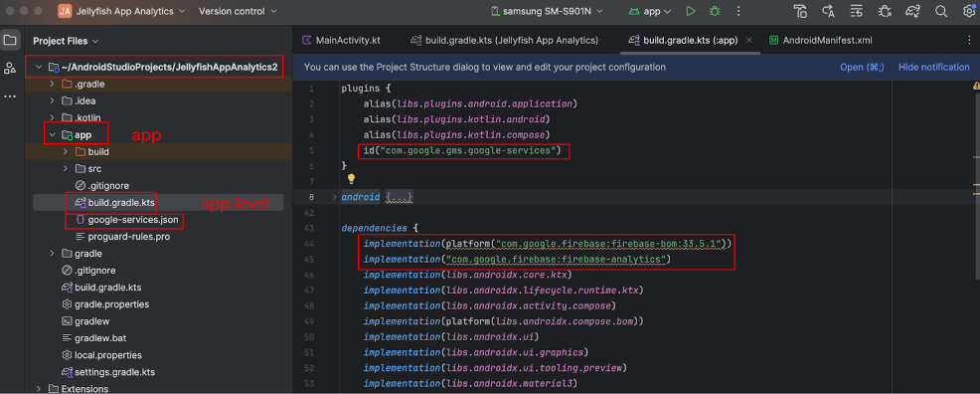Sync project with Gradle files icon
980x394 pixels.
click(913, 11)
